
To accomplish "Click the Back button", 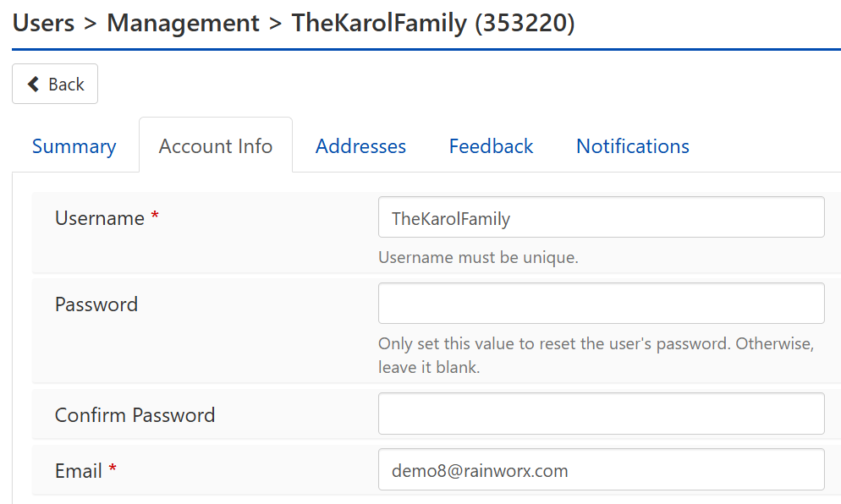I will (55, 84).
